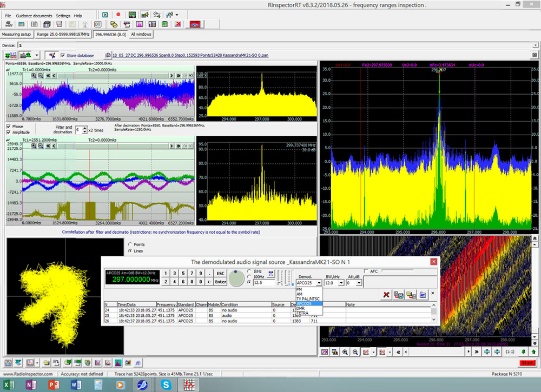541x392 pixels.
Task: Click the dB mkV units icon
Action: click(9, 24)
